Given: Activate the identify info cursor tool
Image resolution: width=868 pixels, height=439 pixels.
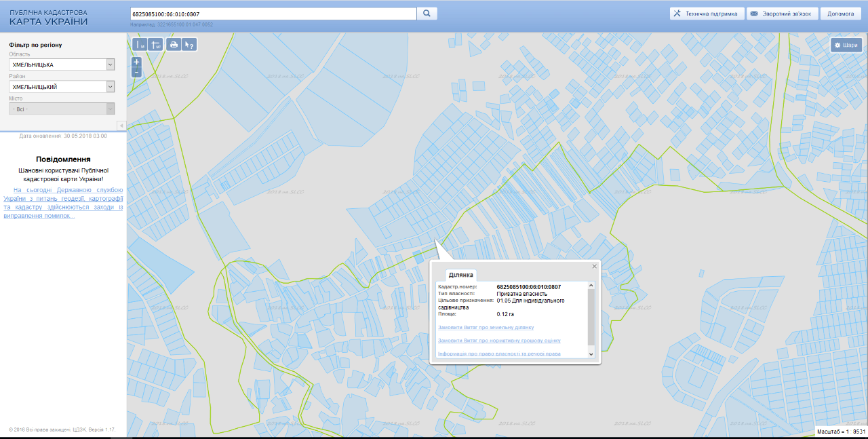Looking at the screenshot, I should point(189,45).
